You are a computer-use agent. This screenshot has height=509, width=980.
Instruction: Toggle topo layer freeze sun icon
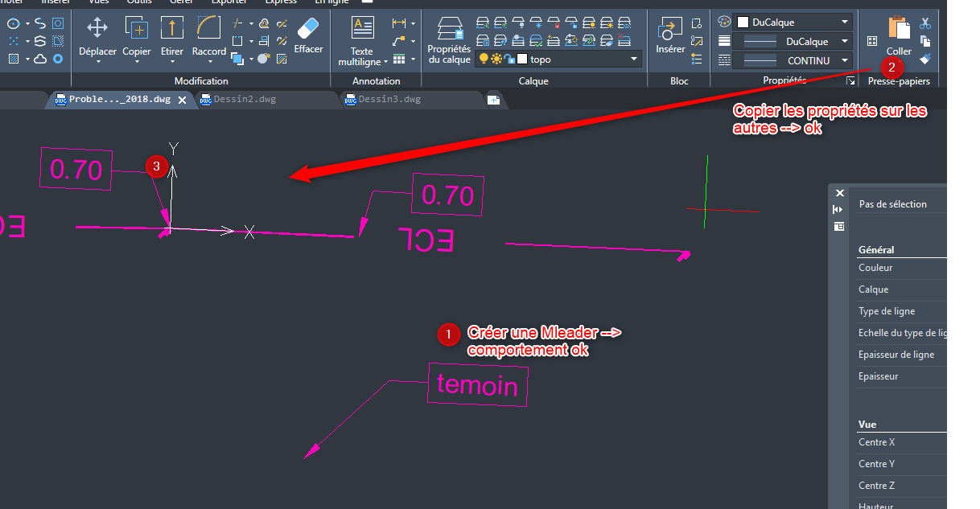click(x=496, y=59)
